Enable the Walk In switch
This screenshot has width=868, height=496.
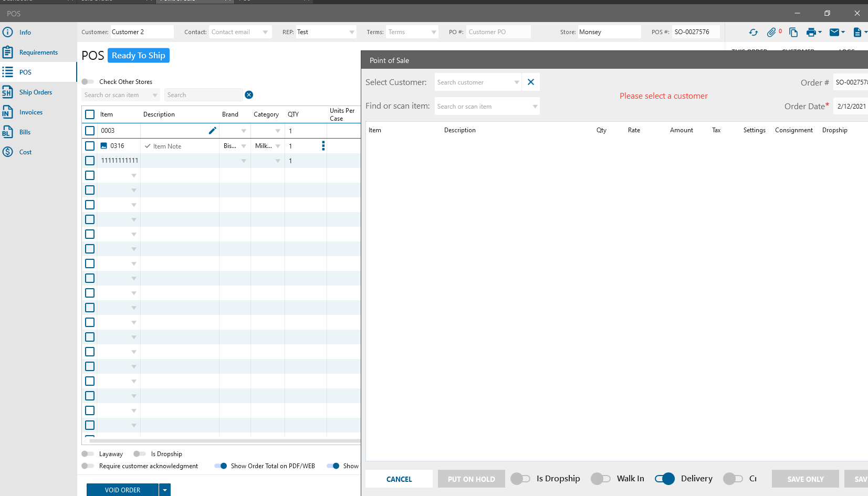point(601,479)
